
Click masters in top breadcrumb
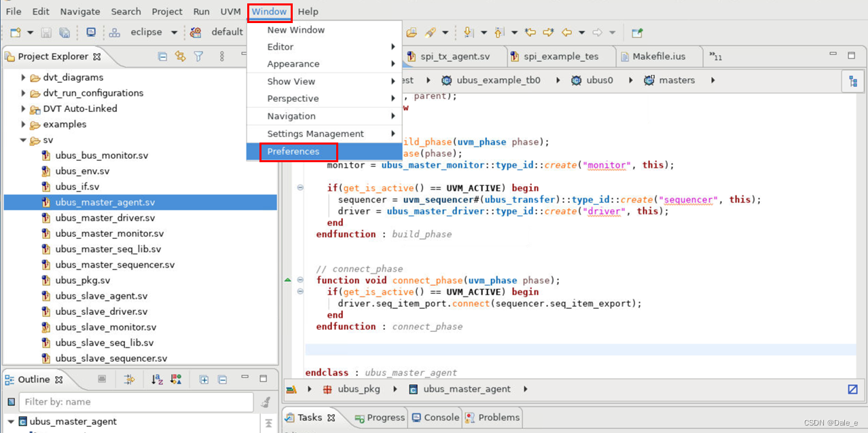(x=676, y=80)
